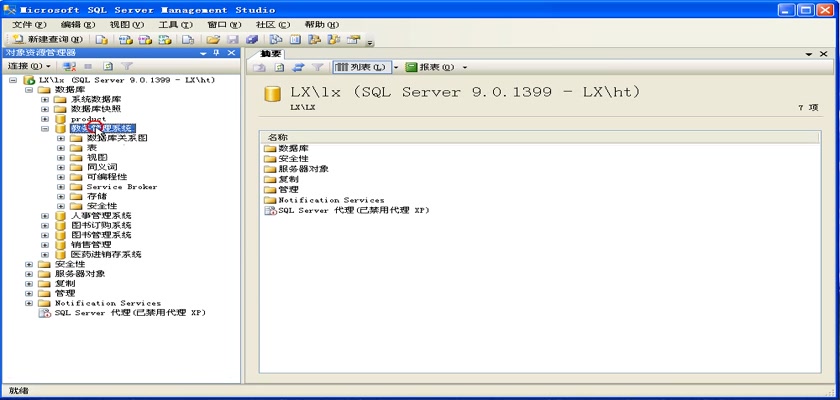Click the Open File folder icon
840x400 pixels.
coord(213,40)
